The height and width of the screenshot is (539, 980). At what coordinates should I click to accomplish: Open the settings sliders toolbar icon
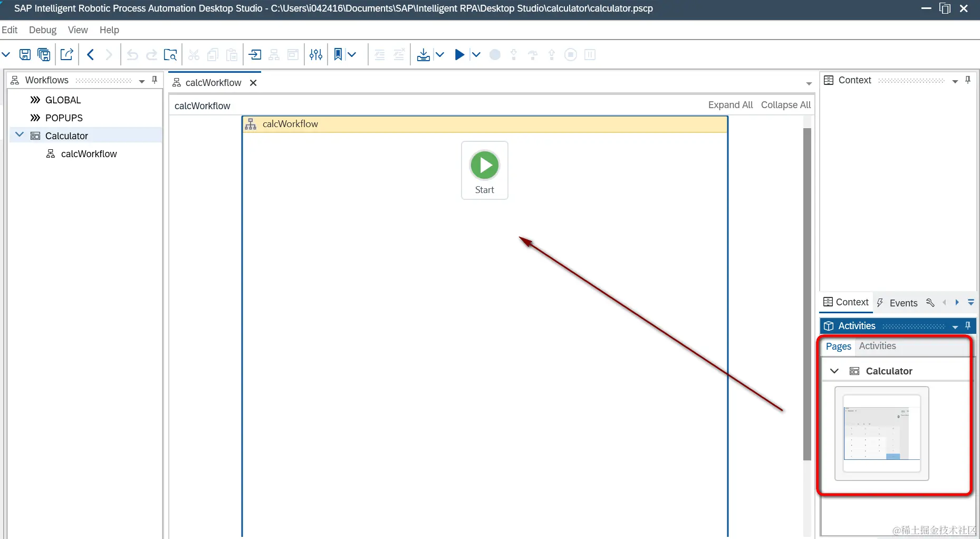pos(316,55)
